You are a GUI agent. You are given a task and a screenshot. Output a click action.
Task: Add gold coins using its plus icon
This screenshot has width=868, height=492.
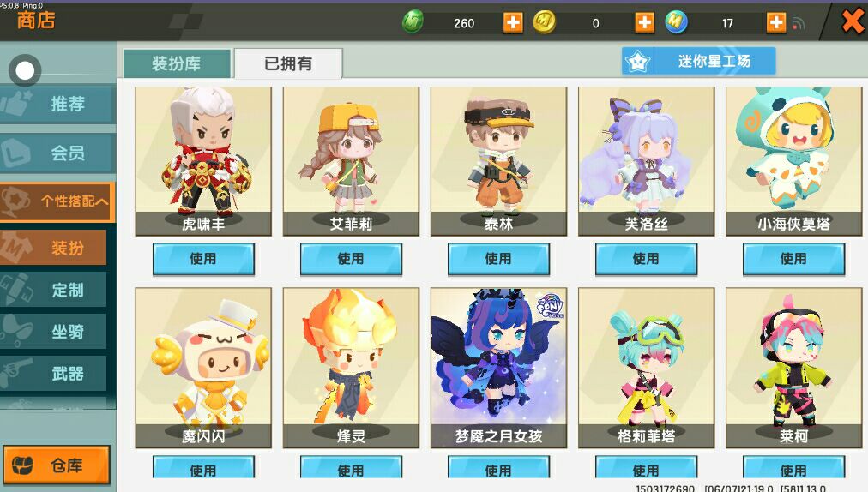coord(644,22)
